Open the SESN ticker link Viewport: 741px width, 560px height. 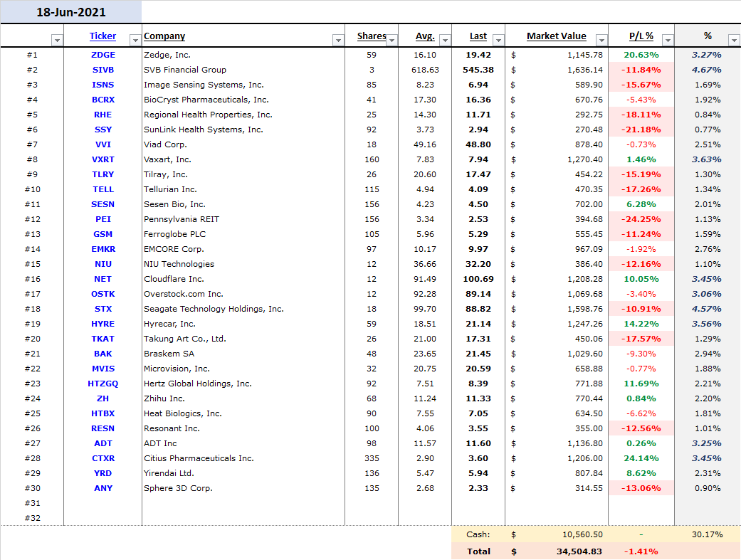click(103, 205)
